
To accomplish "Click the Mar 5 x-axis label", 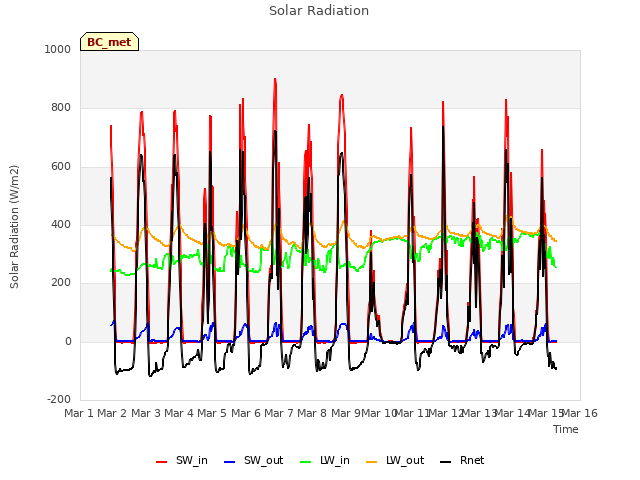I will click(x=212, y=413).
